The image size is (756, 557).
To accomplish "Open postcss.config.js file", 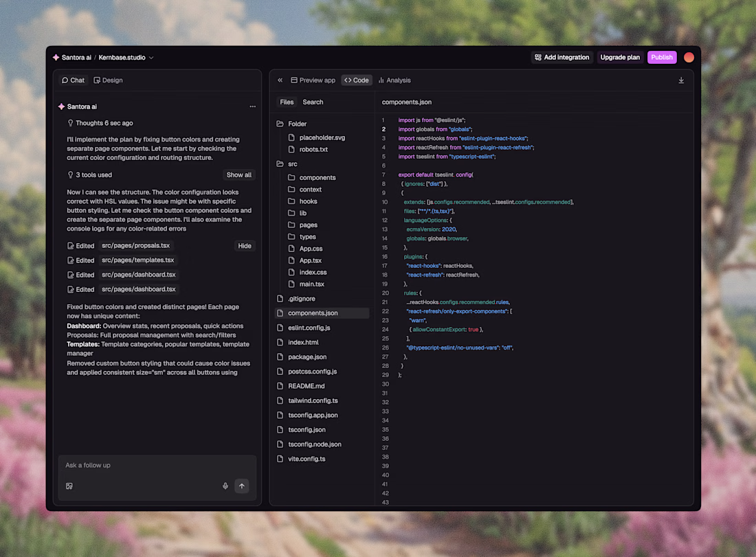I will point(307,372).
